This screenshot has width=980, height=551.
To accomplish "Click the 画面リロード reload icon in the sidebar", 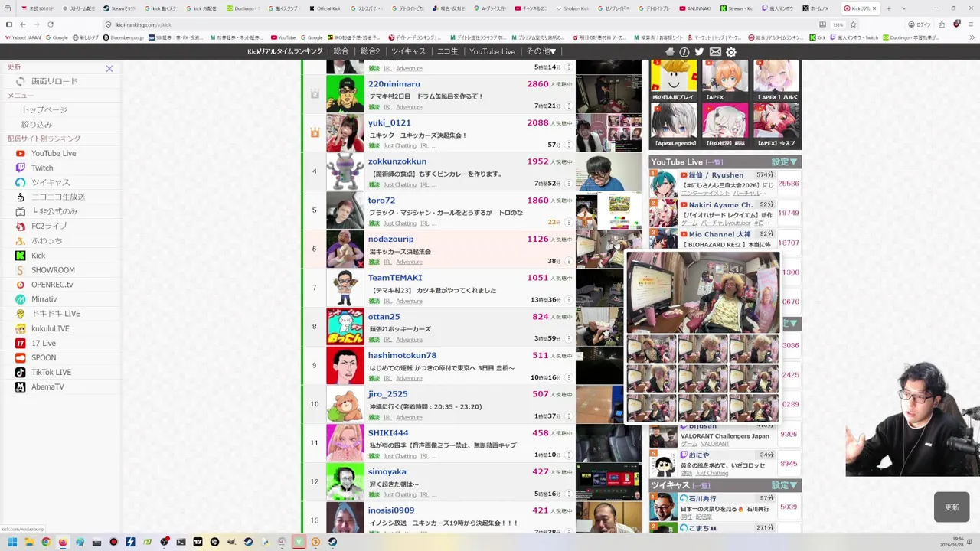I will (x=21, y=81).
